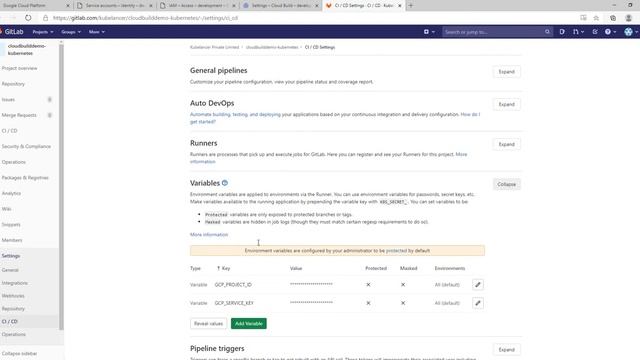The height and width of the screenshot is (360, 640).
Task: Open the browser profile icon
Action: pos(629,18)
